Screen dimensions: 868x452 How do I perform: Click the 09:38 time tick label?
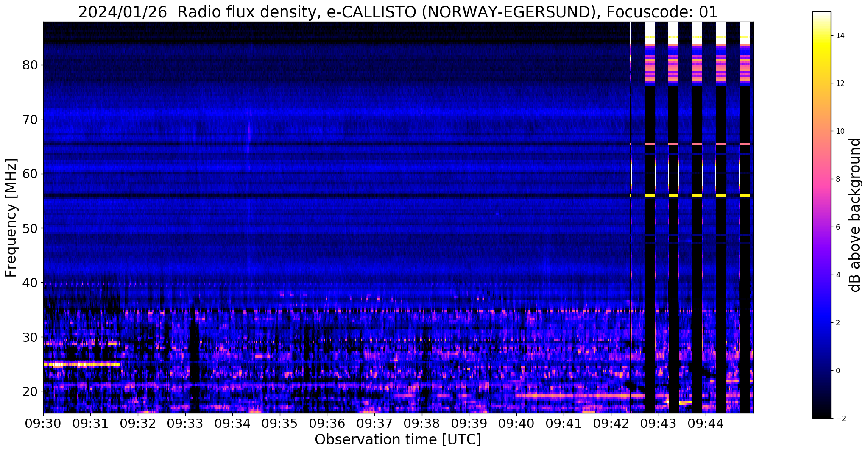pyautogui.click(x=421, y=423)
